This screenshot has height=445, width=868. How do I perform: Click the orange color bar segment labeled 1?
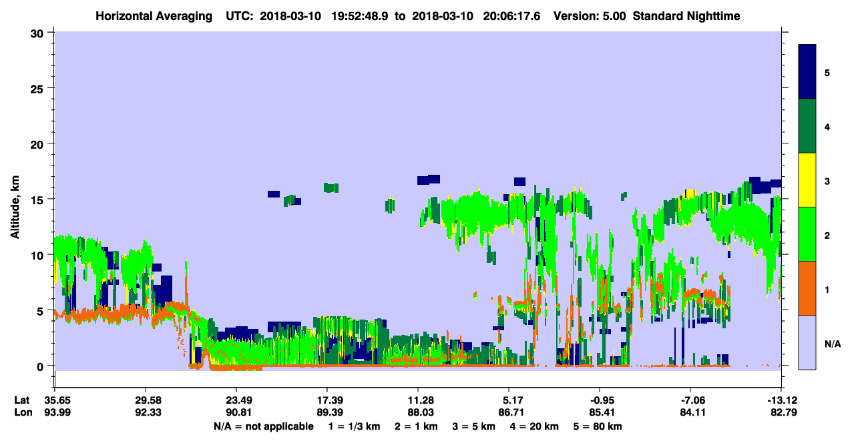tap(807, 288)
